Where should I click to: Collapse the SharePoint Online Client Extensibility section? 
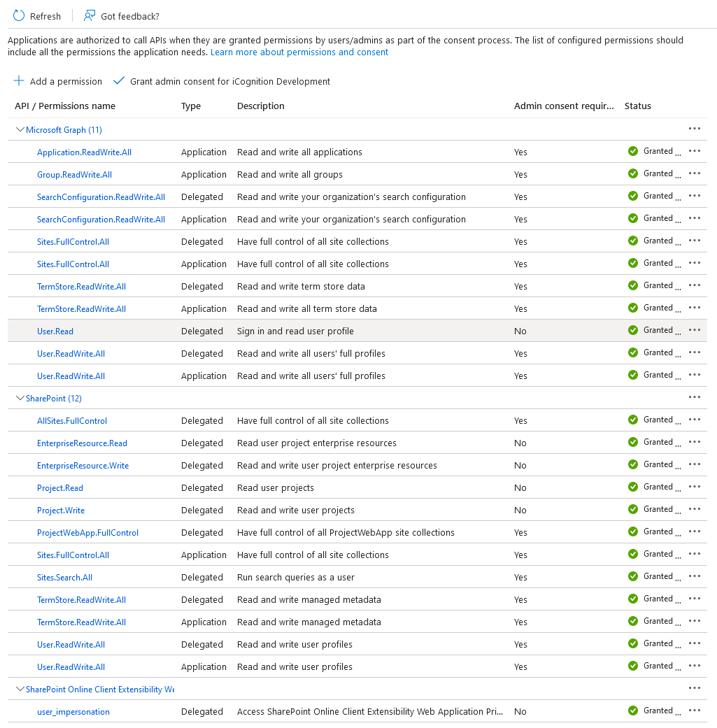20,689
